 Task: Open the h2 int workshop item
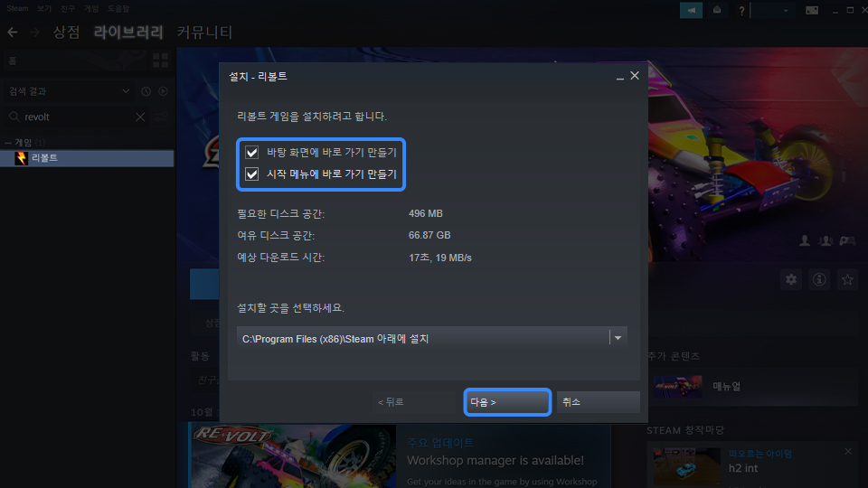[743, 468]
